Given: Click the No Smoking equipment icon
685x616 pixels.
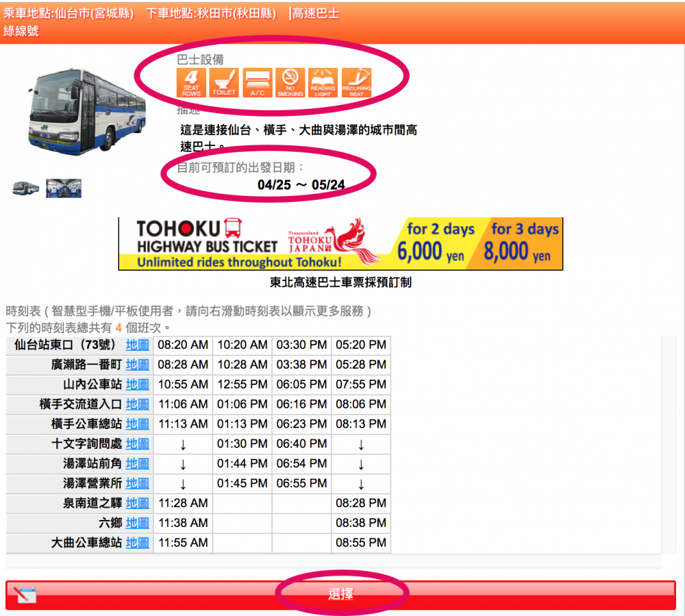Looking at the screenshot, I should coord(290,83).
